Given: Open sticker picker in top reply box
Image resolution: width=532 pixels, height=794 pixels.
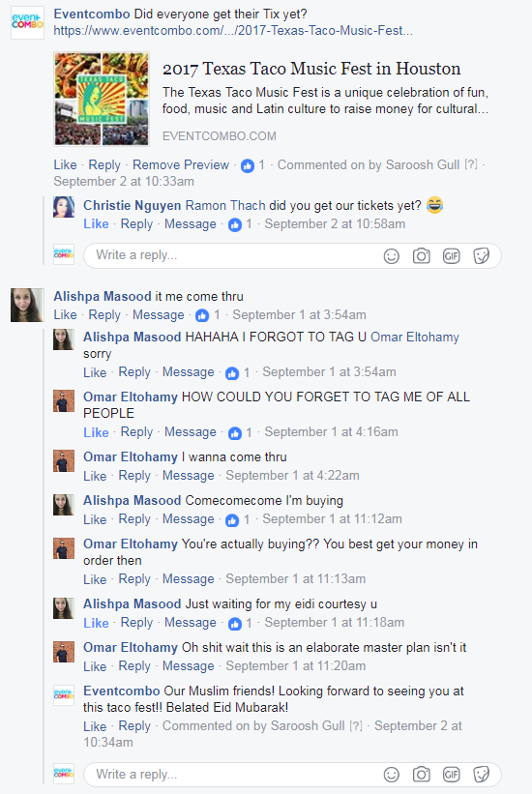Looking at the screenshot, I should coord(481,256).
